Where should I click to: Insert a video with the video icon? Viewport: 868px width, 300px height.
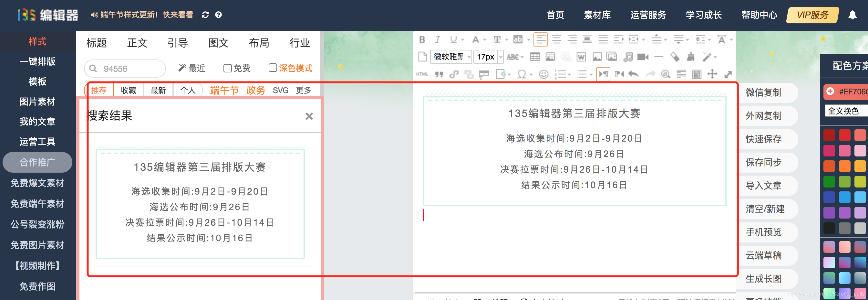point(643,57)
